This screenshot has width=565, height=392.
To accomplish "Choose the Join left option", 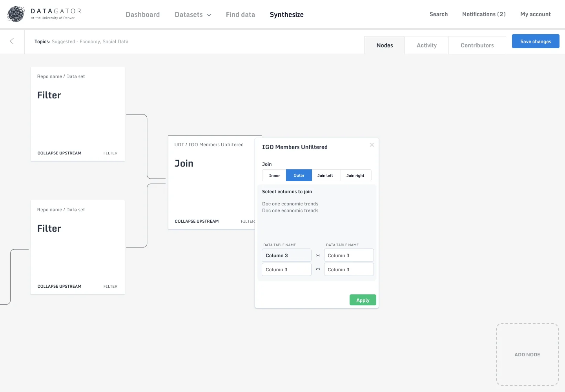I will [x=325, y=176].
